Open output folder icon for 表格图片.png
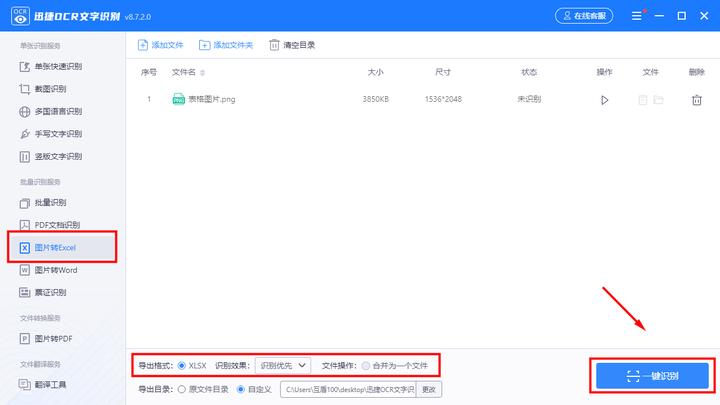The height and width of the screenshot is (405, 720). click(658, 100)
